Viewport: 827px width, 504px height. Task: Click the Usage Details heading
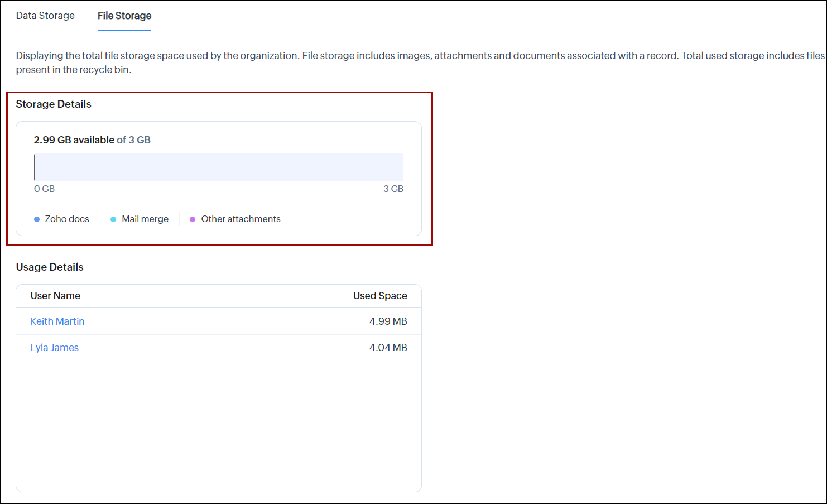(x=50, y=267)
